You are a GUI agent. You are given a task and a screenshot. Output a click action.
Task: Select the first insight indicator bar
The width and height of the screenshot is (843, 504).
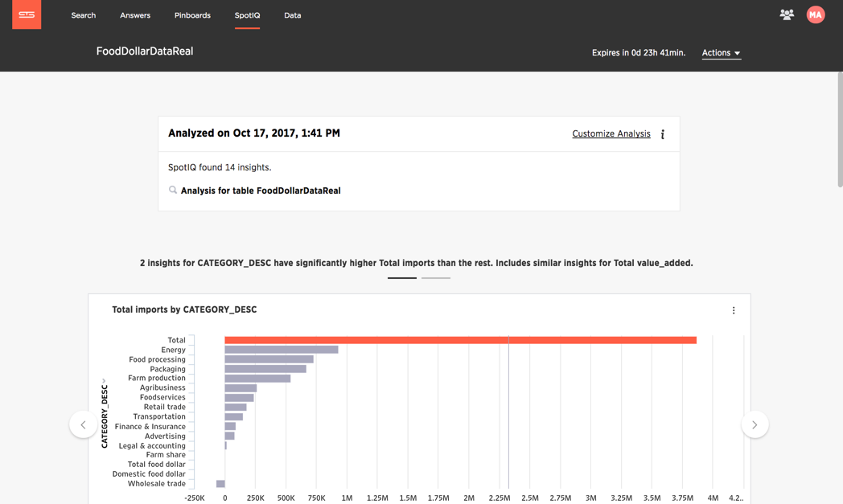401,278
